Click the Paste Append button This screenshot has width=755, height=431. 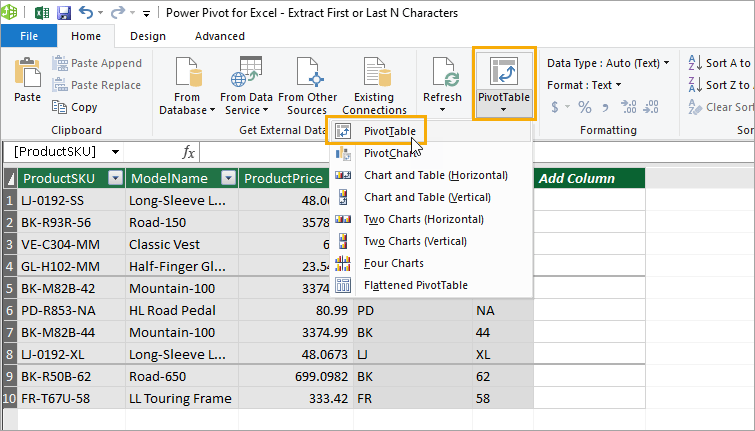click(x=97, y=63)
